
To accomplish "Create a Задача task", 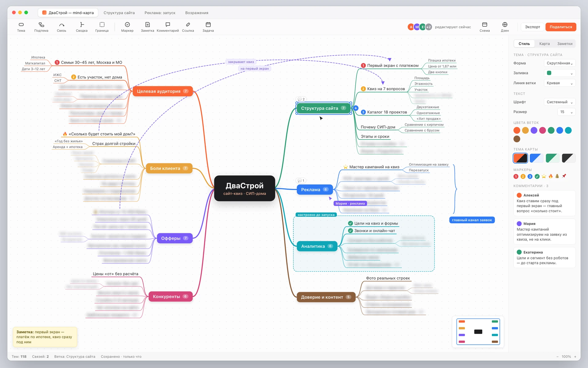I will pos(208,27).
